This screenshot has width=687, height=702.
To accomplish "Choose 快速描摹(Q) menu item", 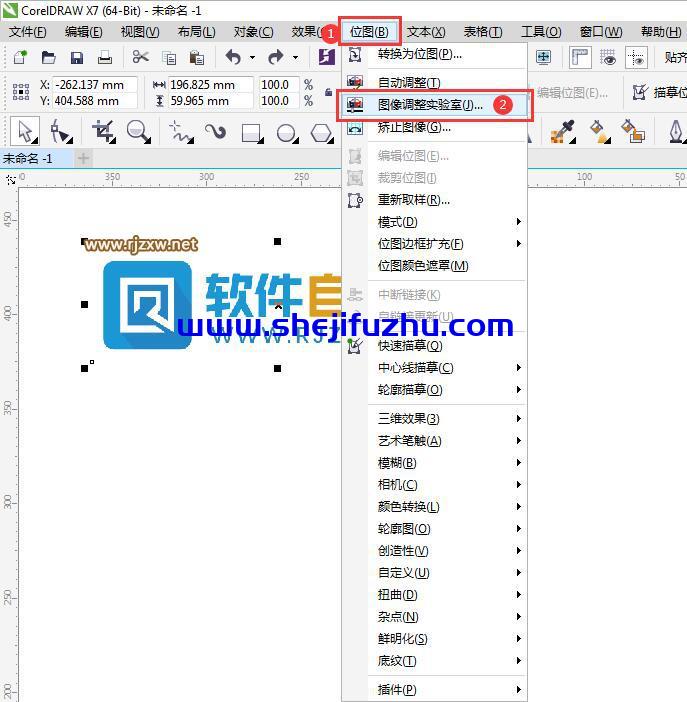I will (x=434, y=346).
